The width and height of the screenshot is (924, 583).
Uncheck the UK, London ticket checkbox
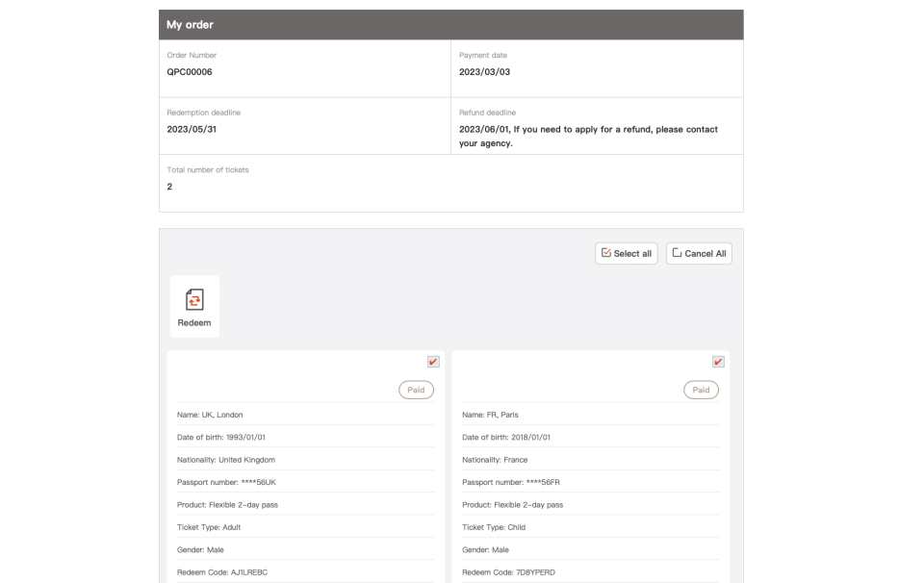433,362
